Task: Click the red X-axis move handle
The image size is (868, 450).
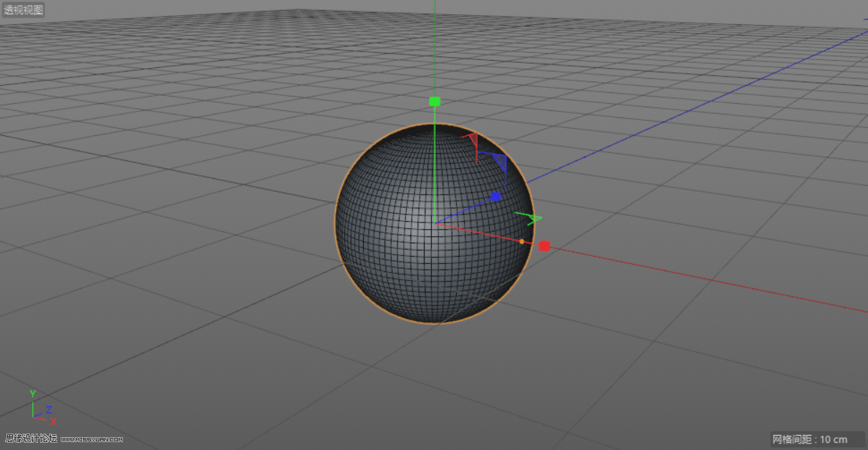Action: tap(546, 246)
